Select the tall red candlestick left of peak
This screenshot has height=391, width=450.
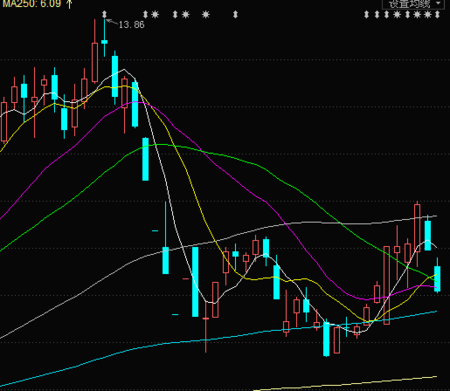pos(95,62)
